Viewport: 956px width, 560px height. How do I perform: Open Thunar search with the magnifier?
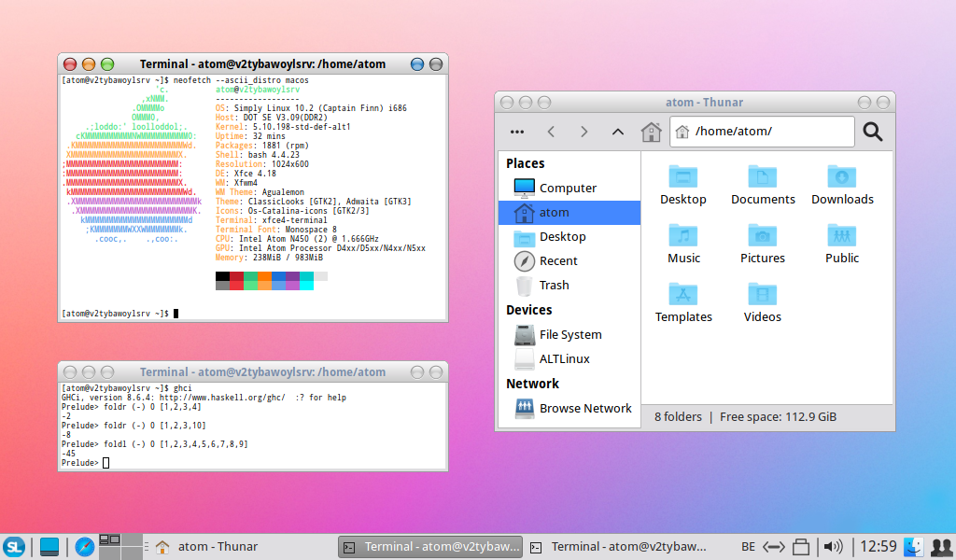pos(873,132)
